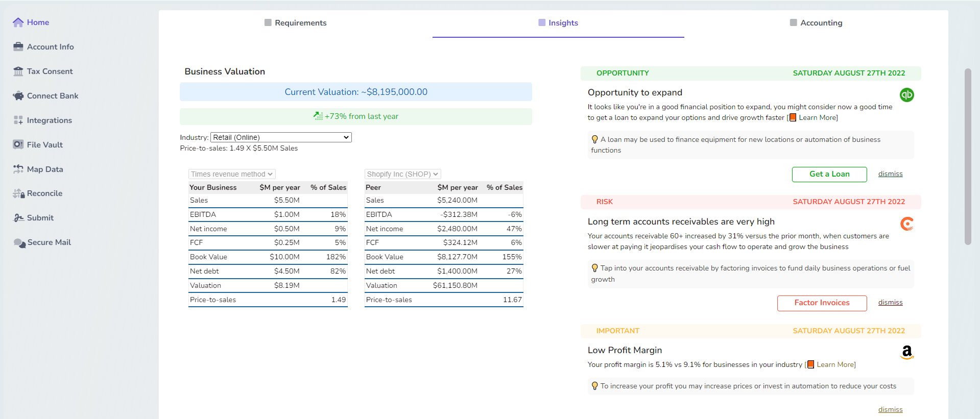Click the square icon on Insights tab
This screenshot has width=980, height=419.
coord(542,22)
